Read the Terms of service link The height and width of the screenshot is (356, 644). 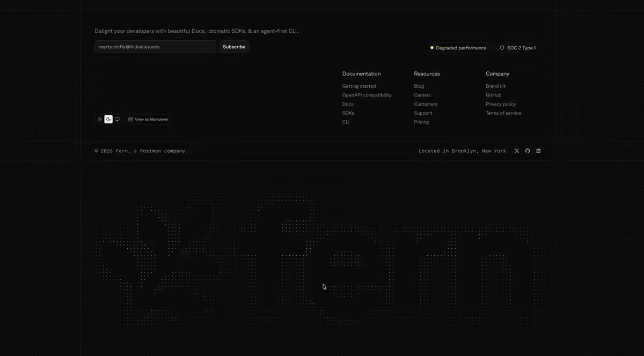click(x=503, y=113)
